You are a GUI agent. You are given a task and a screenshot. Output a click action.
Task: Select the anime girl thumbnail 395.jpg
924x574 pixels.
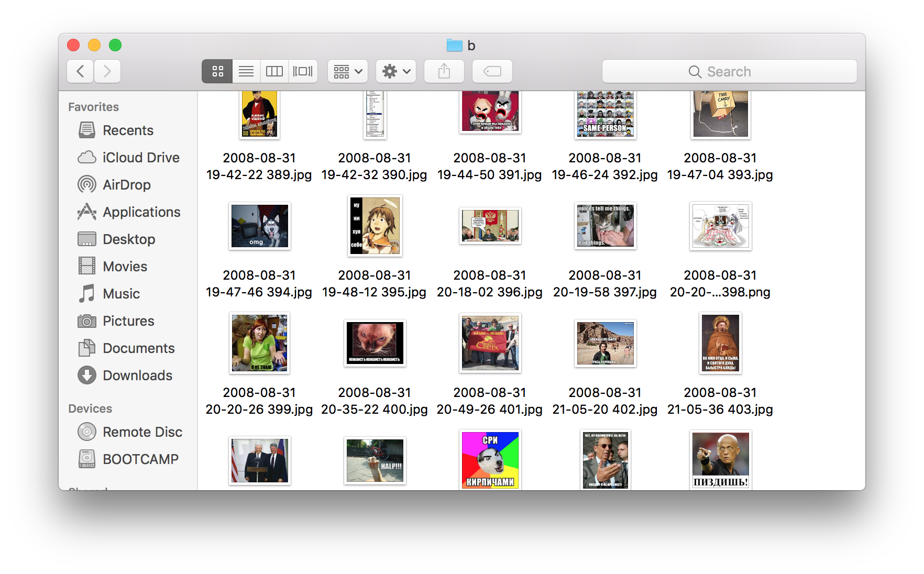coord(375,226)
